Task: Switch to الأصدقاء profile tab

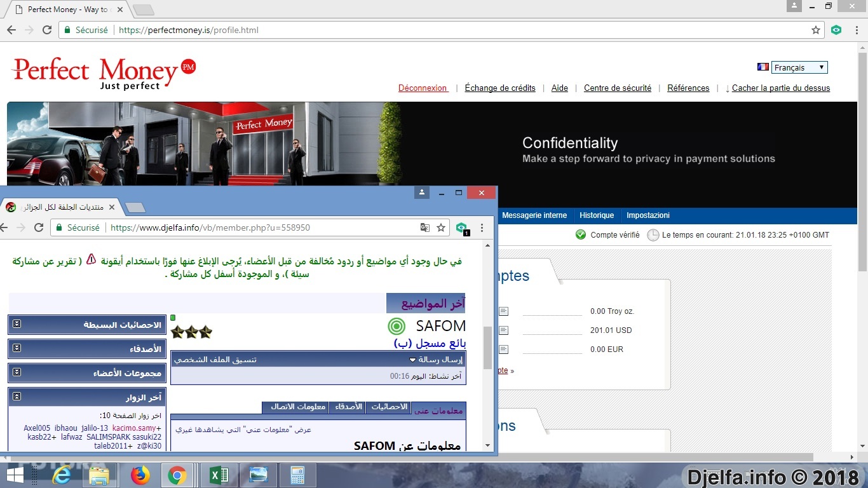Action: coord(348,407)
